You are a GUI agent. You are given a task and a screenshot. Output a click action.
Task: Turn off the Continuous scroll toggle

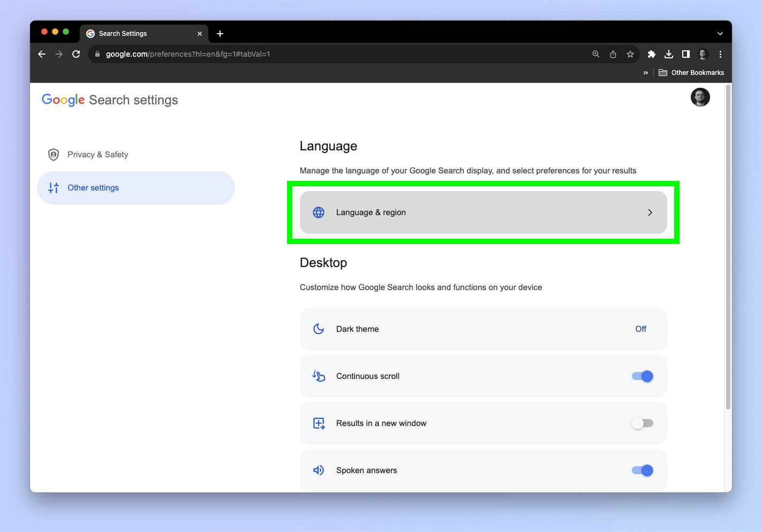coord(643,376)
